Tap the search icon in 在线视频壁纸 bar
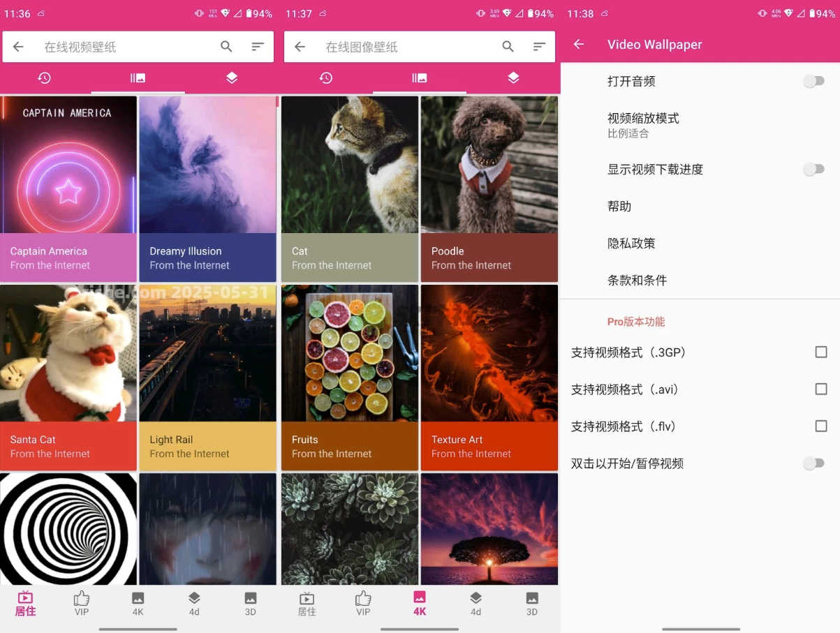840x633 pixels. click(x=226, y=47)
